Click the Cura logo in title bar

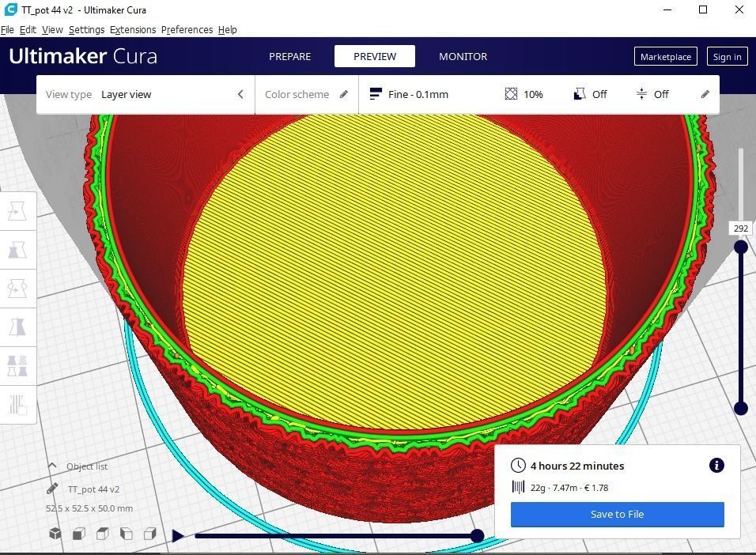click(x=10, y=9)
